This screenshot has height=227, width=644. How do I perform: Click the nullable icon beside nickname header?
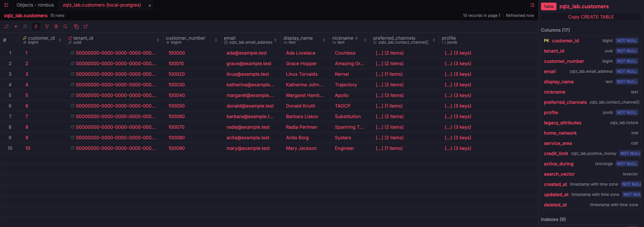pos(356,38)
